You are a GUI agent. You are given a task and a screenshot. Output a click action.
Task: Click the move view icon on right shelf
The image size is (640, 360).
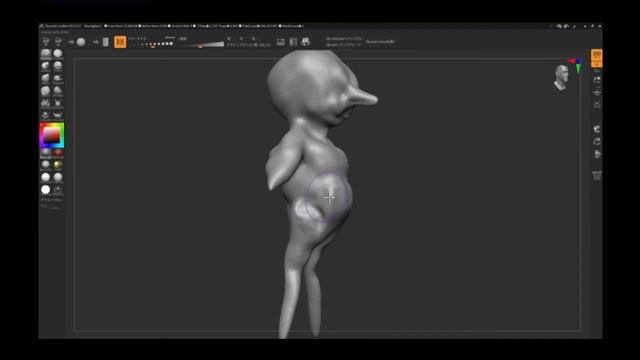(x=597, y=129)
